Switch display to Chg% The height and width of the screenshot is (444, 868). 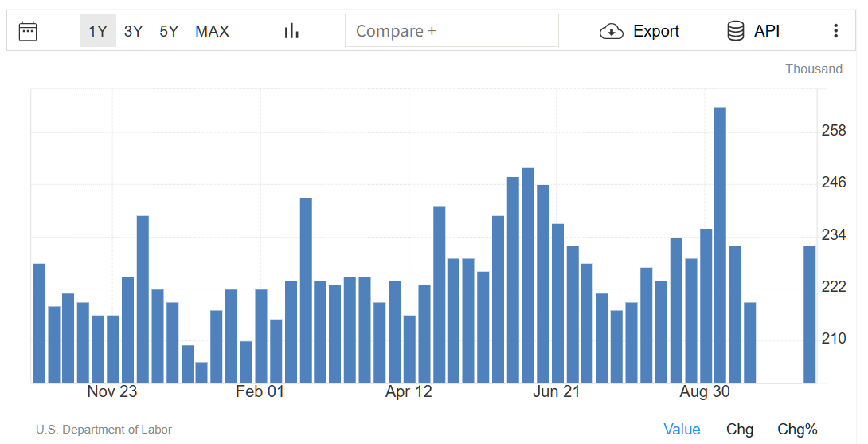tap(797, 430)
